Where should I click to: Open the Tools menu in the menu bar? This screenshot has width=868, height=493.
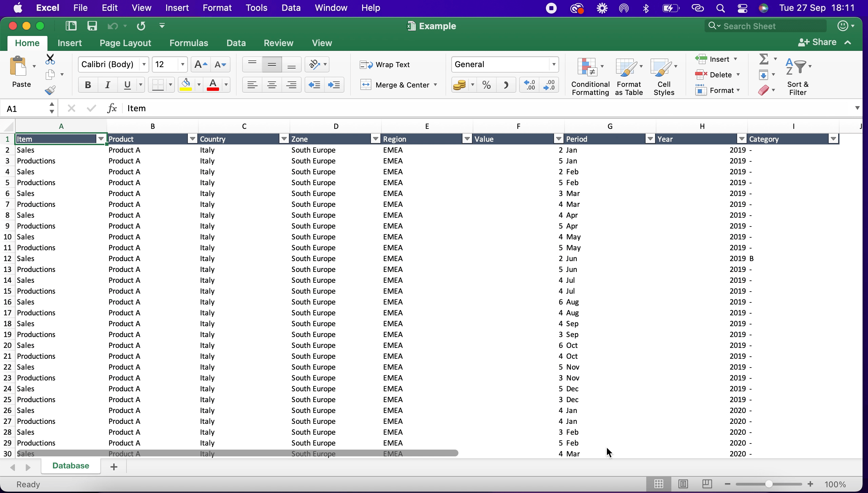(256, 7)
